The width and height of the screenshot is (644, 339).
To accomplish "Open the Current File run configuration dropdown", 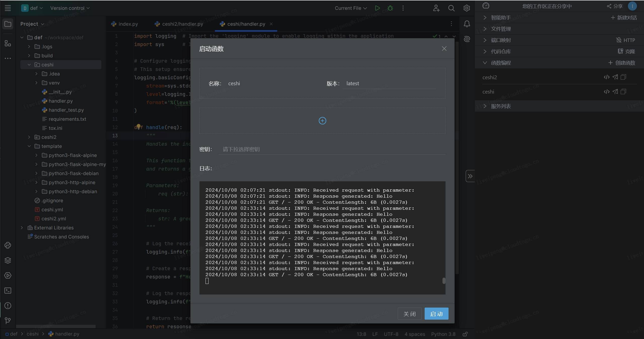I will click(351, 8).
